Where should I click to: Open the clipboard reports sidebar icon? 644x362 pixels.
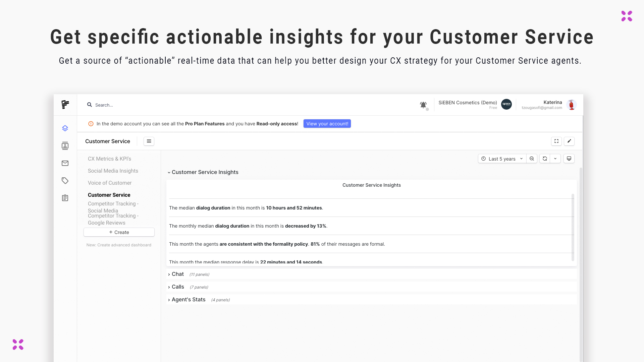click(65, 198)
